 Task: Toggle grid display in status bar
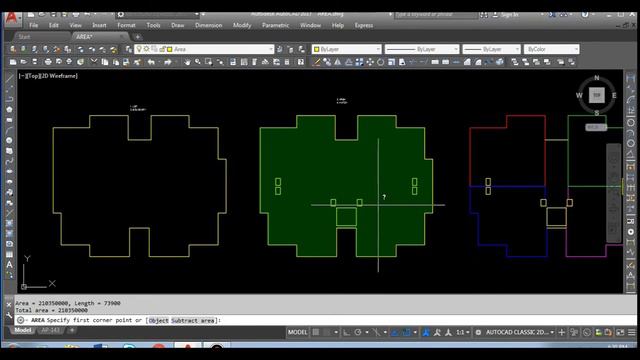point(316,332)
